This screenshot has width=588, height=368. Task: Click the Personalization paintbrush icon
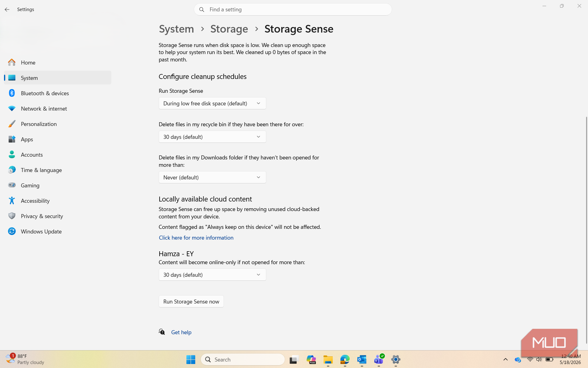[12, 124]
